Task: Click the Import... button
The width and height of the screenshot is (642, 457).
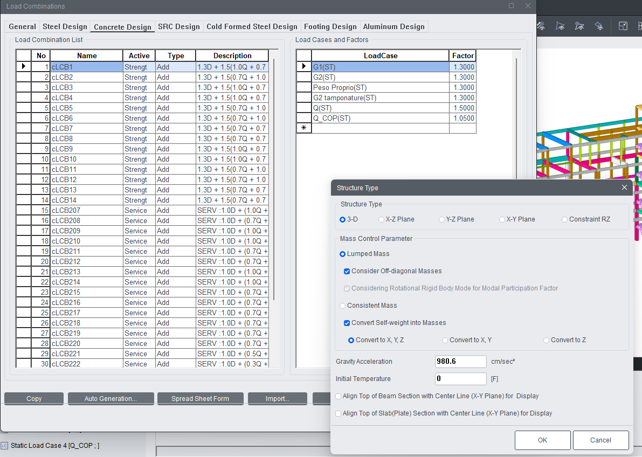Action: (277, 398)
